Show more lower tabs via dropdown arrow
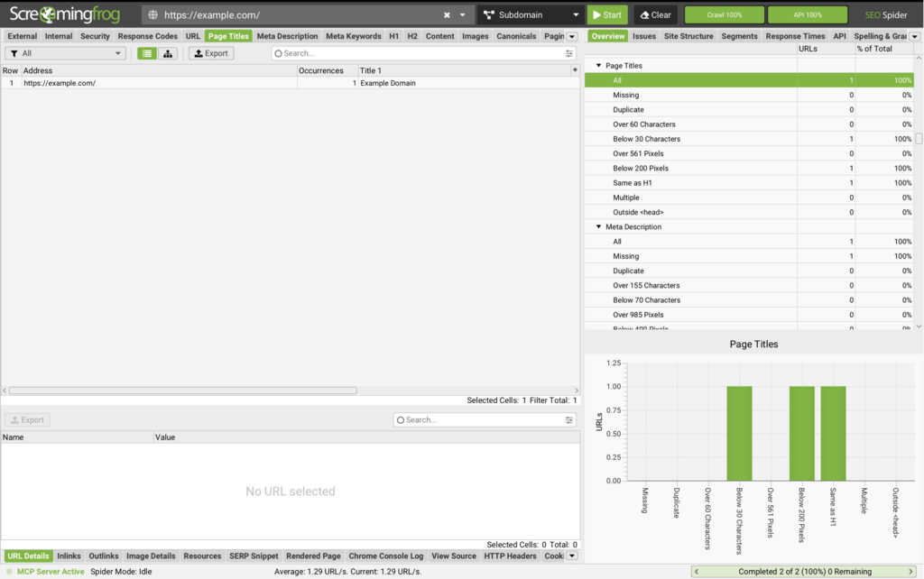The image size is (924, 579). [x=571, y=556]
